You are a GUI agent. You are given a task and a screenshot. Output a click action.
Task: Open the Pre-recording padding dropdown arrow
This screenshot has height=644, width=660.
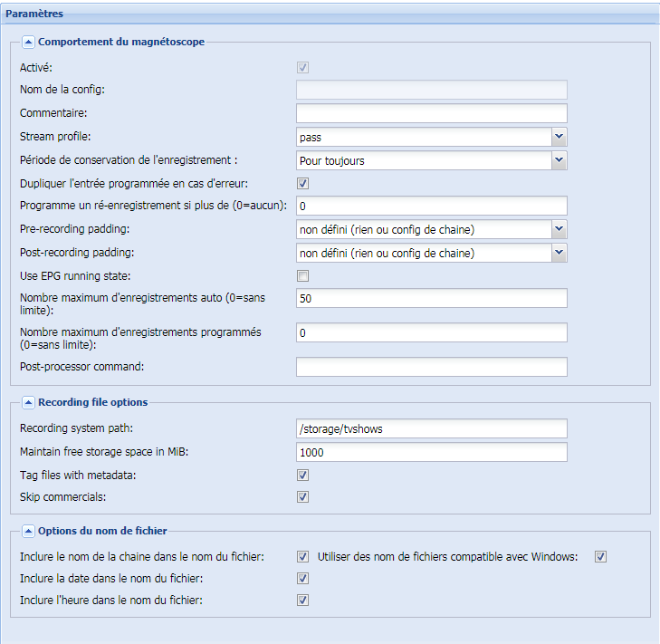coord(559,229)
